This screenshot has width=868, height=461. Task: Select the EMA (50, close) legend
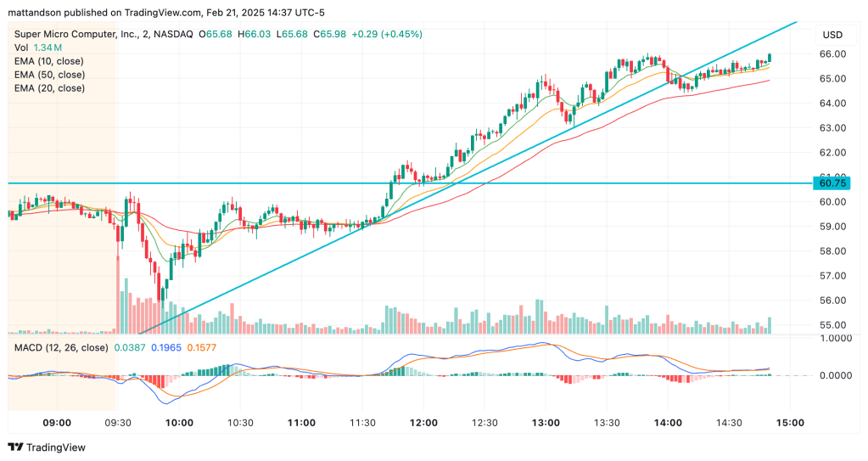click(48, 75)
